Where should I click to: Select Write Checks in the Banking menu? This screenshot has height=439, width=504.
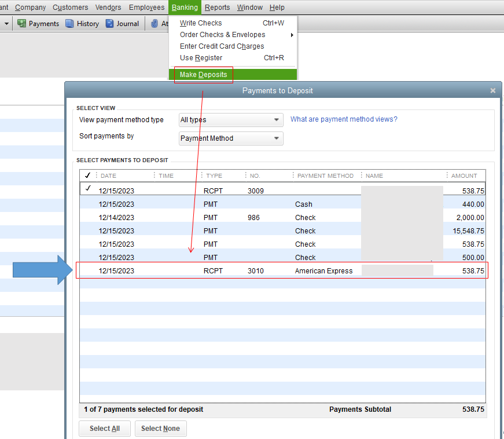pyautogui.click(x=201, y=23)
